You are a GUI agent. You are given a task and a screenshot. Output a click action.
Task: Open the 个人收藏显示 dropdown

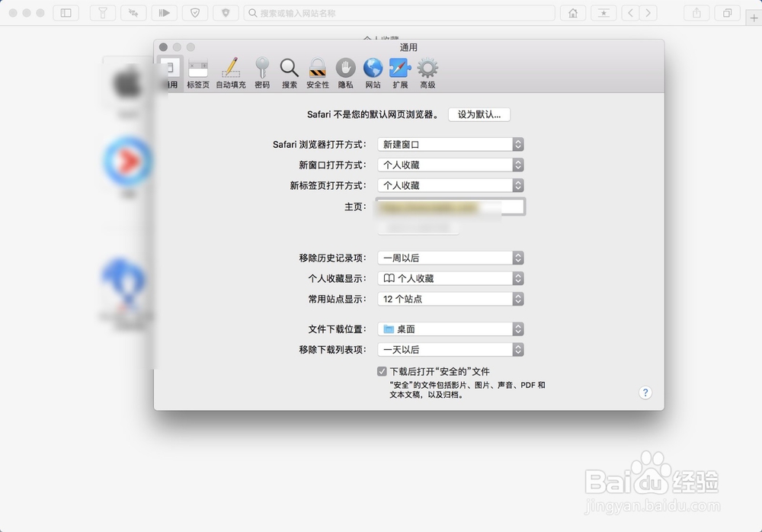coord(450,278)
